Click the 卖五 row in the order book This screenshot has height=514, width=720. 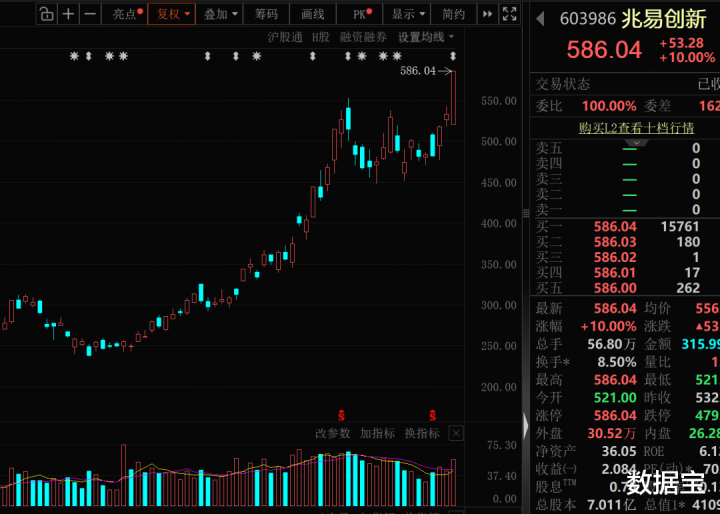point(618,148)
